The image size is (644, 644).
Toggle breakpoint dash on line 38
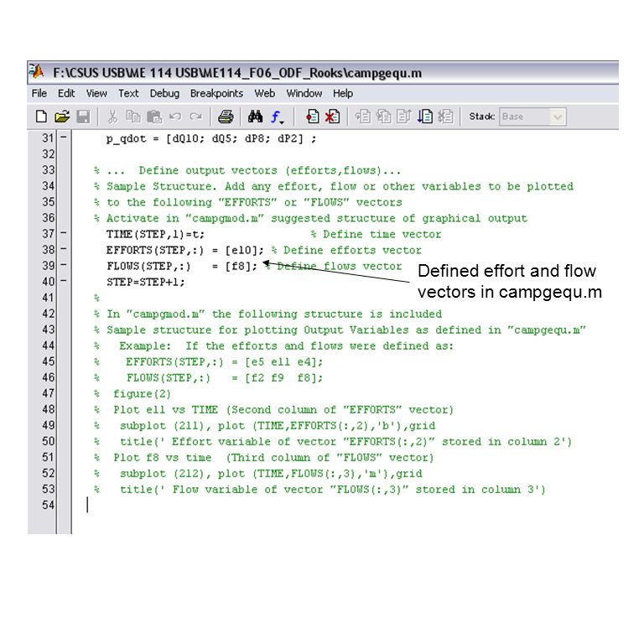64,248
